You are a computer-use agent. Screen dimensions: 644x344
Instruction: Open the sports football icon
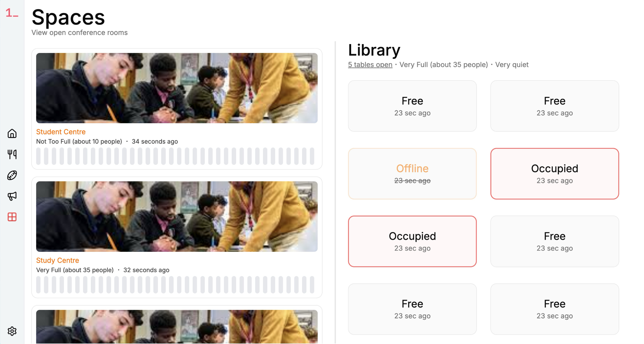[x=12, y=175]
